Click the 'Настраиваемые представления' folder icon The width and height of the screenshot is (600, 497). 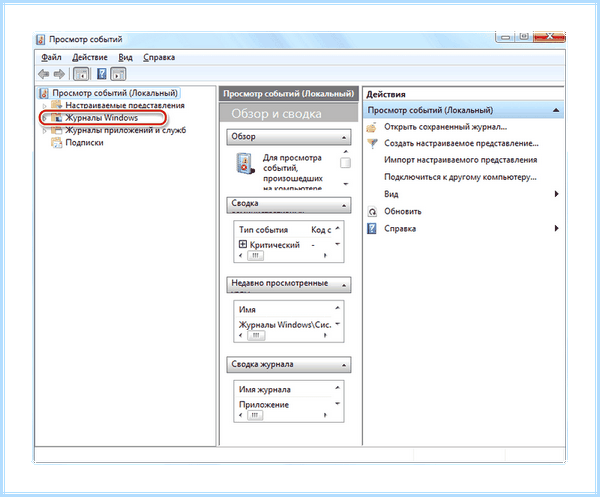click(x=56, y=104)
